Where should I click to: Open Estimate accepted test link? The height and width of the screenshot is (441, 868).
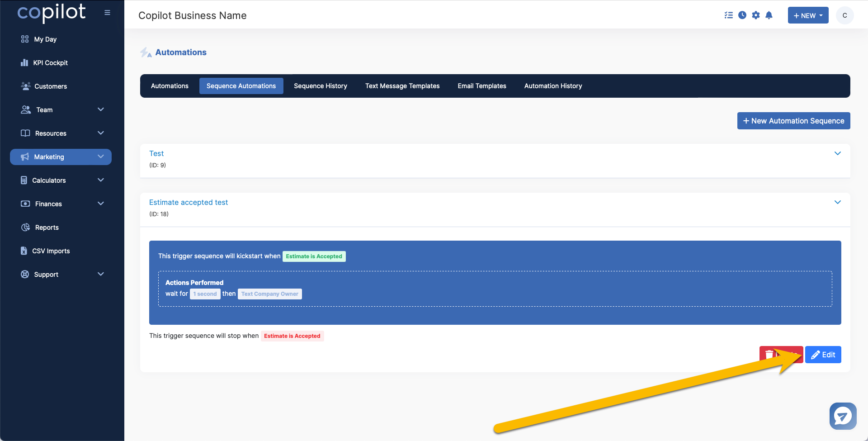click(189, 202)
